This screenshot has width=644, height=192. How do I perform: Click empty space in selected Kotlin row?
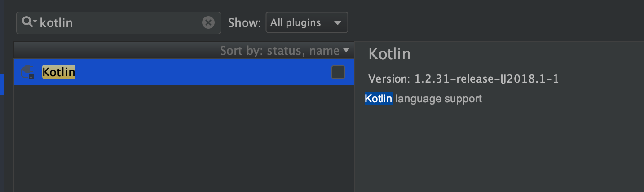[202, 72]
